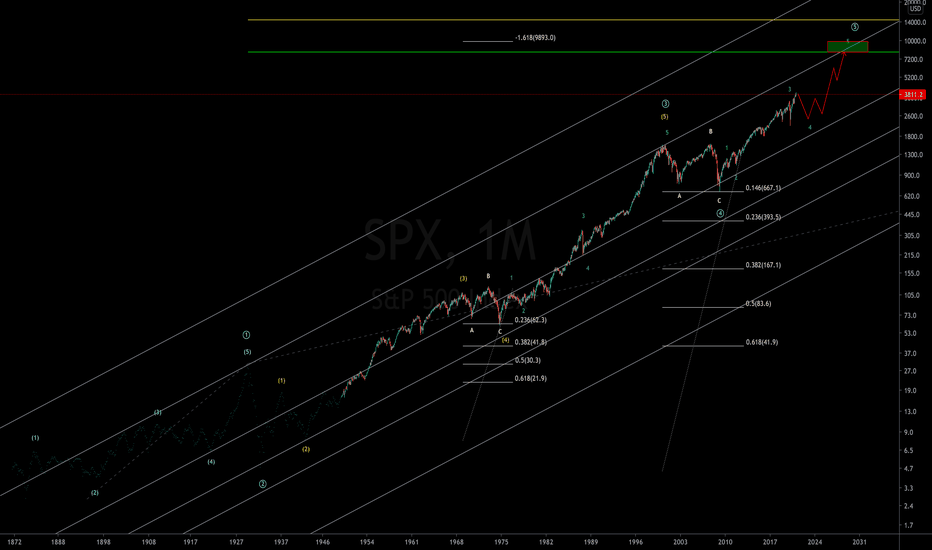Click the 10000.0 price axis label
Image resolution: width=932 pixels, height=550 pixels.
[914, 41]
